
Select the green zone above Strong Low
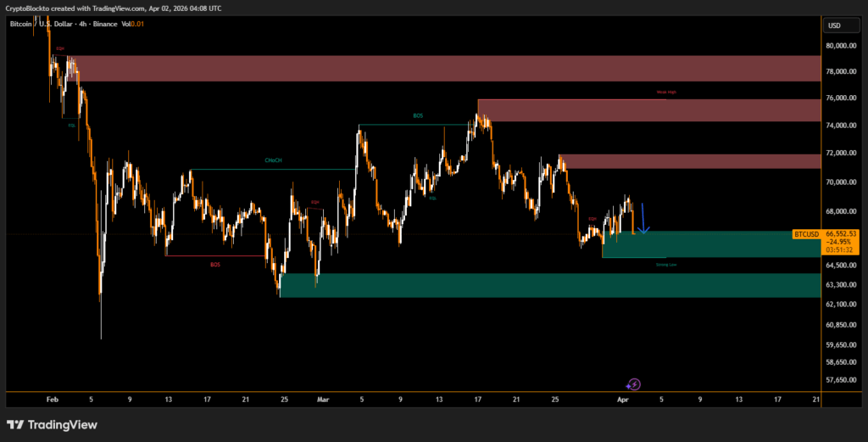point(712,244)
